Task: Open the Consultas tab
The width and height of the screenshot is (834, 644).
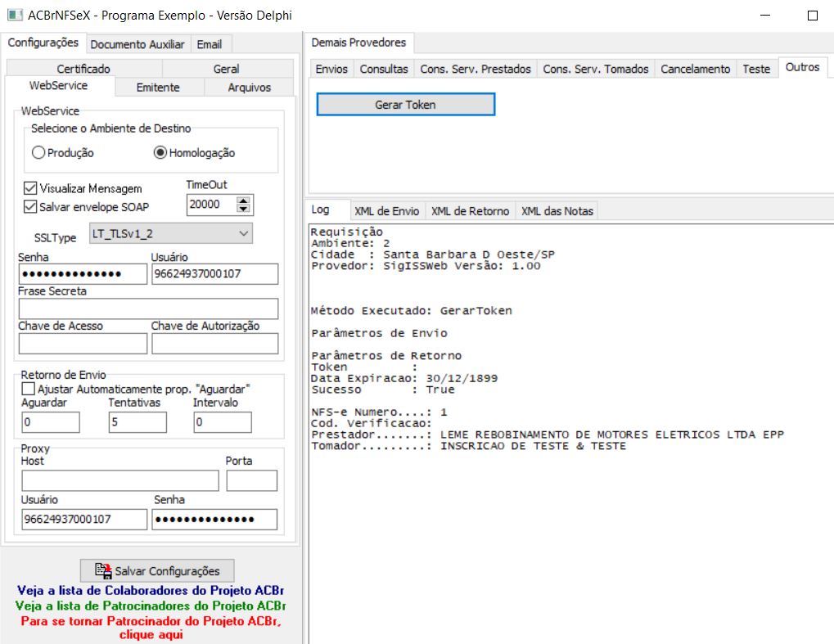Action: tap(384, 69)
